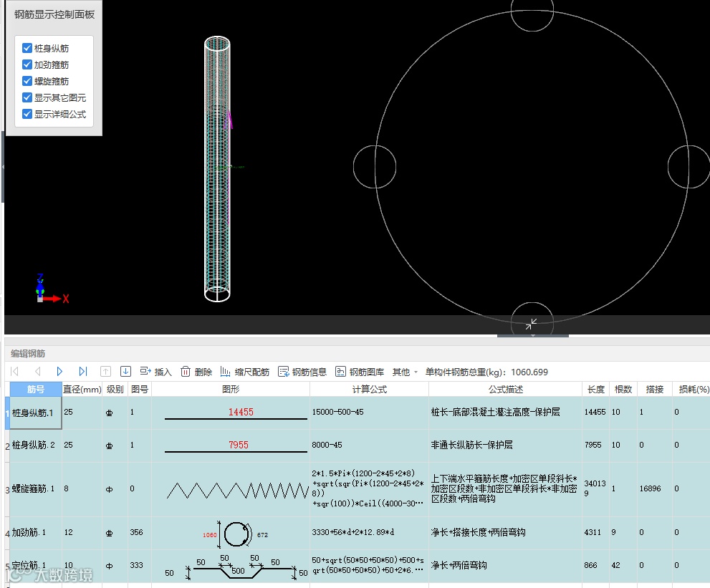Click the 缩尺配筋 icon

click(225, 372)
